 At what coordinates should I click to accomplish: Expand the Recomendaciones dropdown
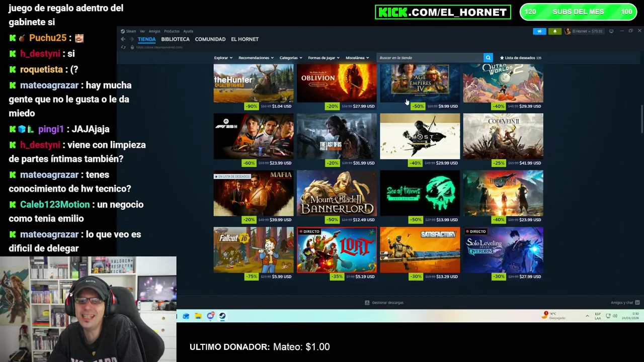pyautogui.click(x=256, y=58)
